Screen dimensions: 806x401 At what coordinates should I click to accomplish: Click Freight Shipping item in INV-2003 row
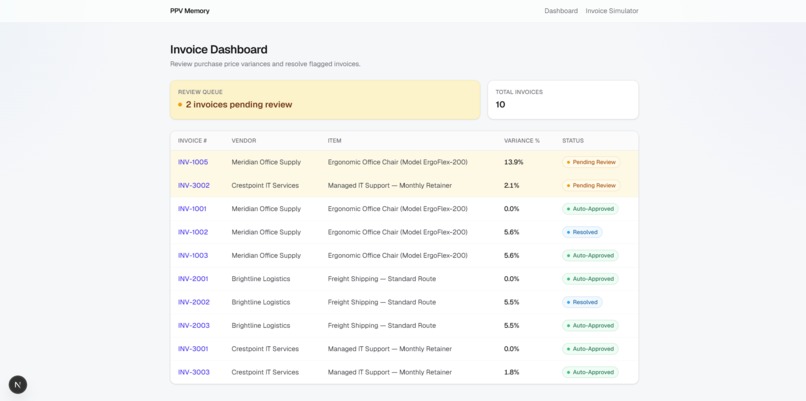382,325
